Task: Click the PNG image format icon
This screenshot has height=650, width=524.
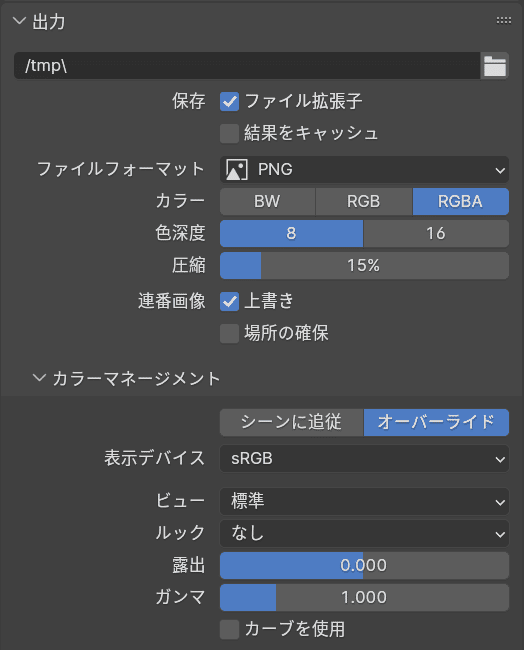Action: pos(237,170)
